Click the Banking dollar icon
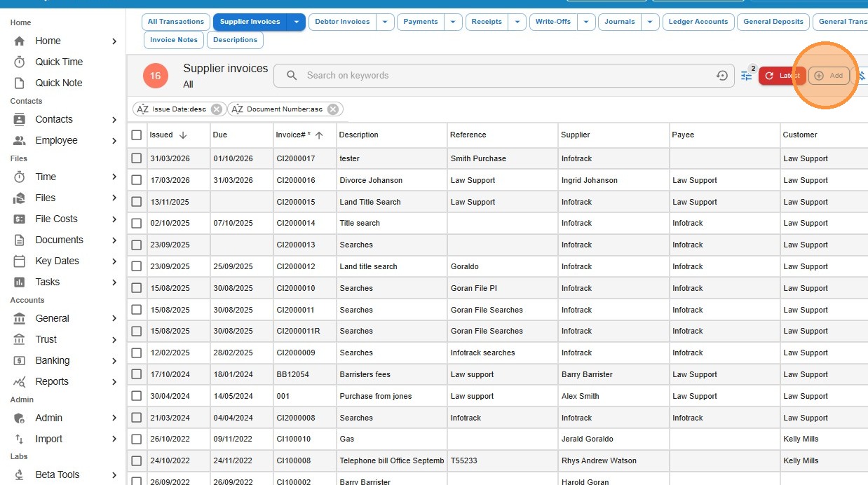 [20, 361]
